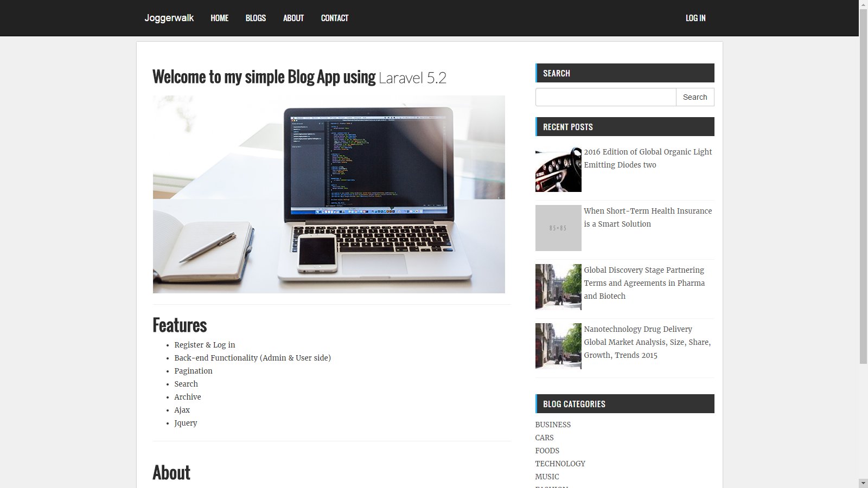Read the 2016 Edition of Global Organic post
The height and width of the screenshot is (488, 868).
click(x=648, y=158)
